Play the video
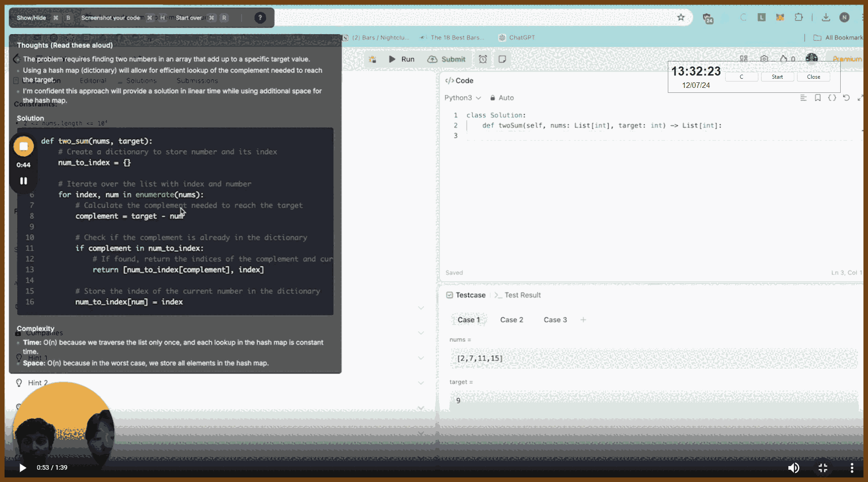The width and height of the screenshot is (868, 482). pos(22,467)
